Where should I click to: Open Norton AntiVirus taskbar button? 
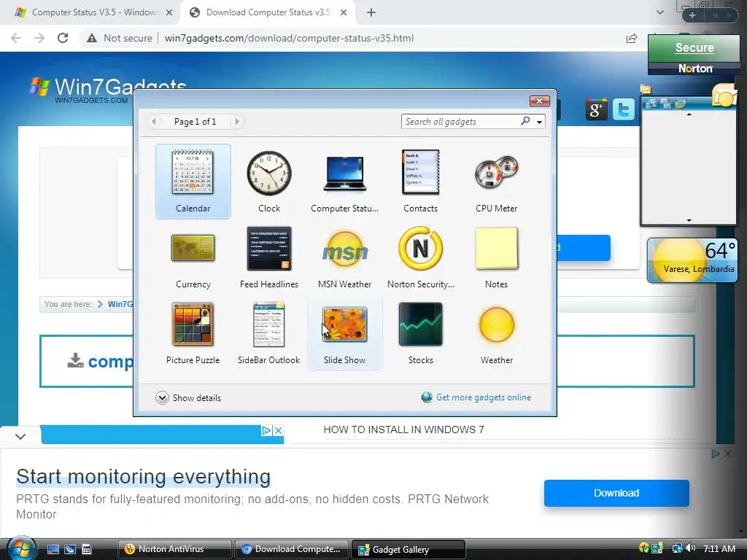(x=175, y=549)
